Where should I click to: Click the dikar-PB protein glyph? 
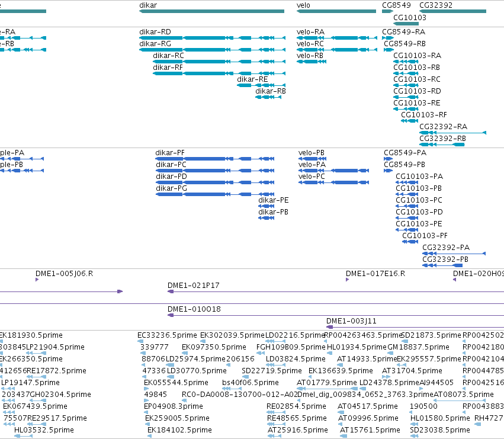267,218
